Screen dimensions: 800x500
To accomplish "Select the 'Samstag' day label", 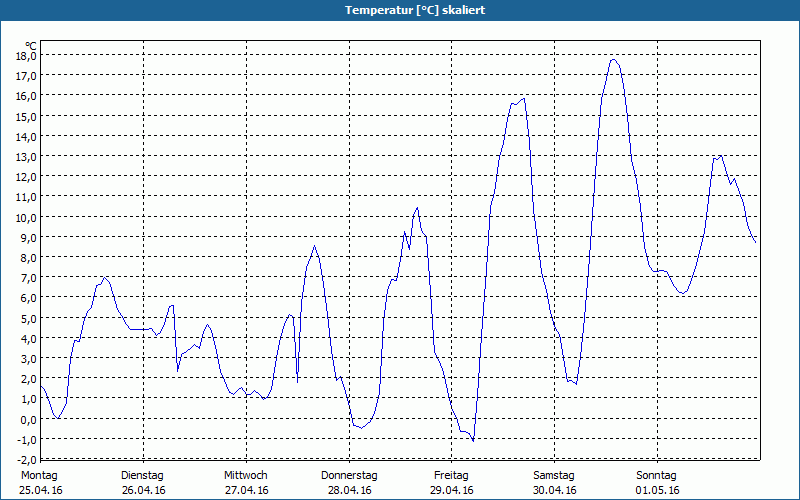I will coord(554,476).
